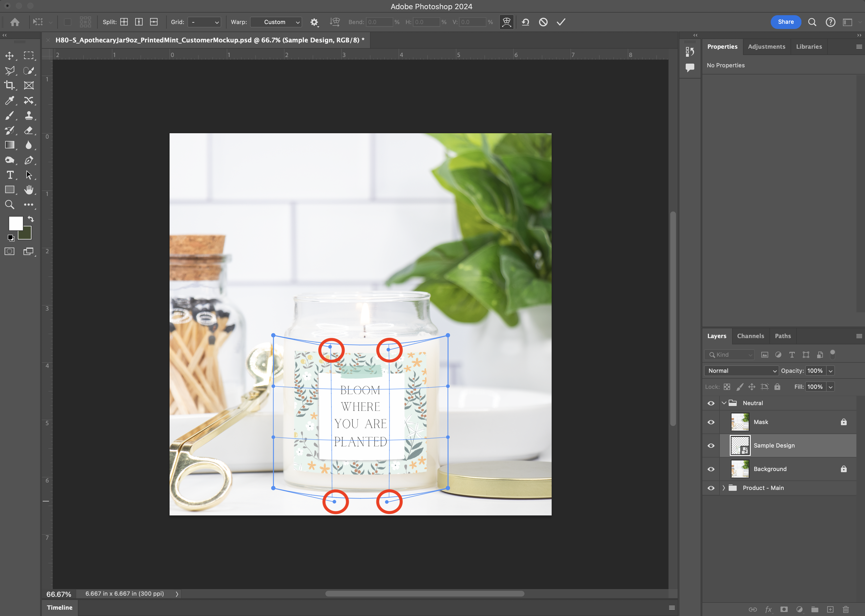Delete layer with the trash icon
This screenshot has width=865, height=616.
[x=845, y=609]
